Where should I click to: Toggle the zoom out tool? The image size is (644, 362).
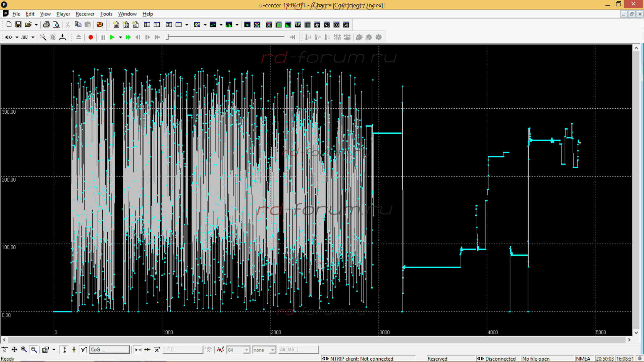click(34, 350)
